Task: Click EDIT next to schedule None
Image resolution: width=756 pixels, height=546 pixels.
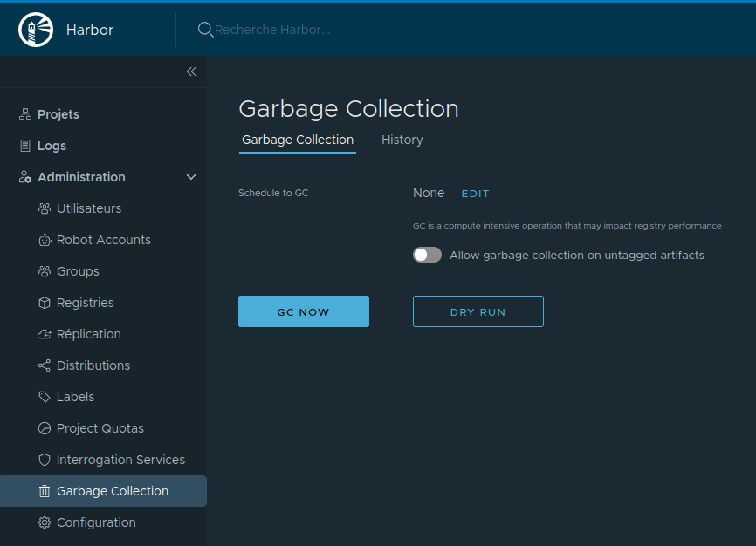Action: point(476,194)
